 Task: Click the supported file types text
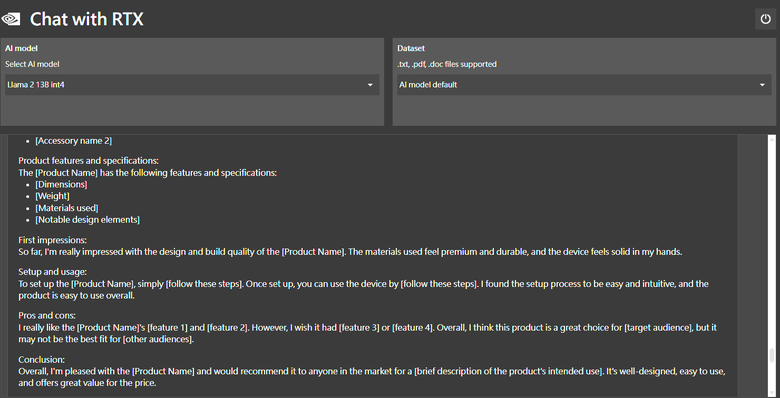(x=447, y=64)
